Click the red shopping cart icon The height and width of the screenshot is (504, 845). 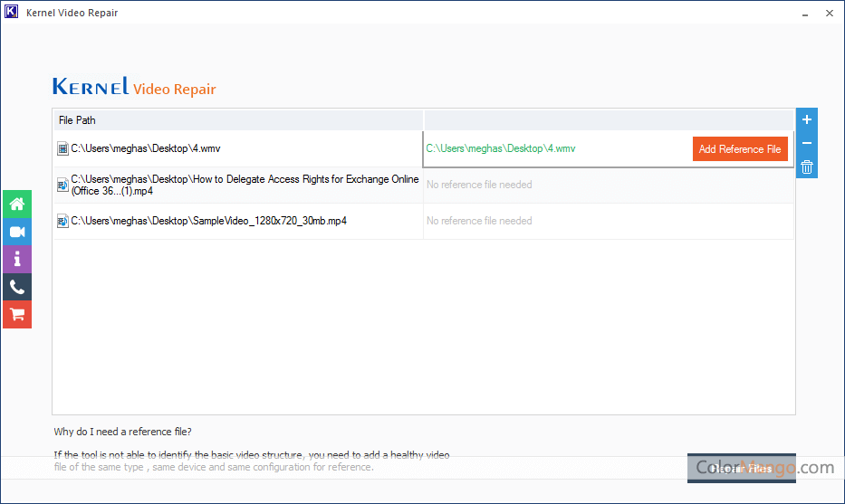17,315
